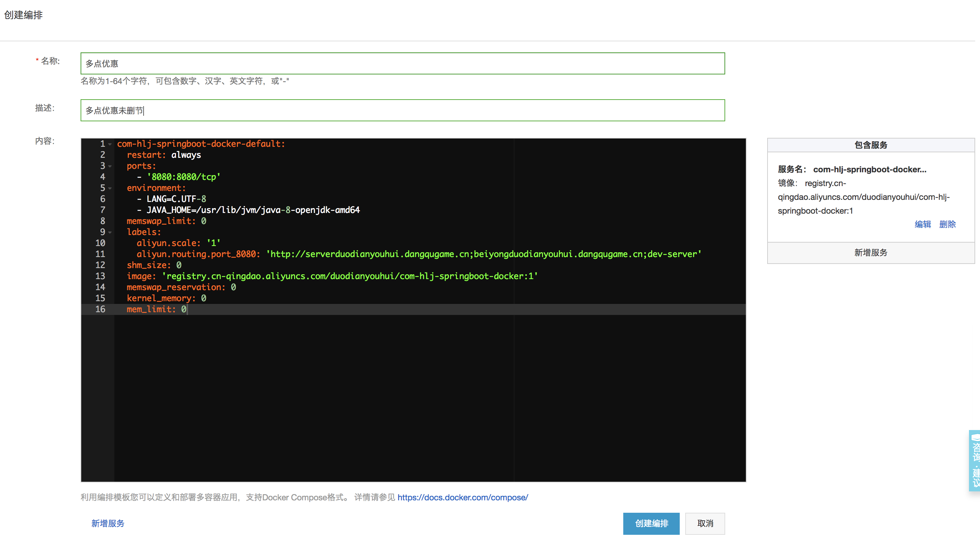Click 删除 to delete the service

point(947,224)
